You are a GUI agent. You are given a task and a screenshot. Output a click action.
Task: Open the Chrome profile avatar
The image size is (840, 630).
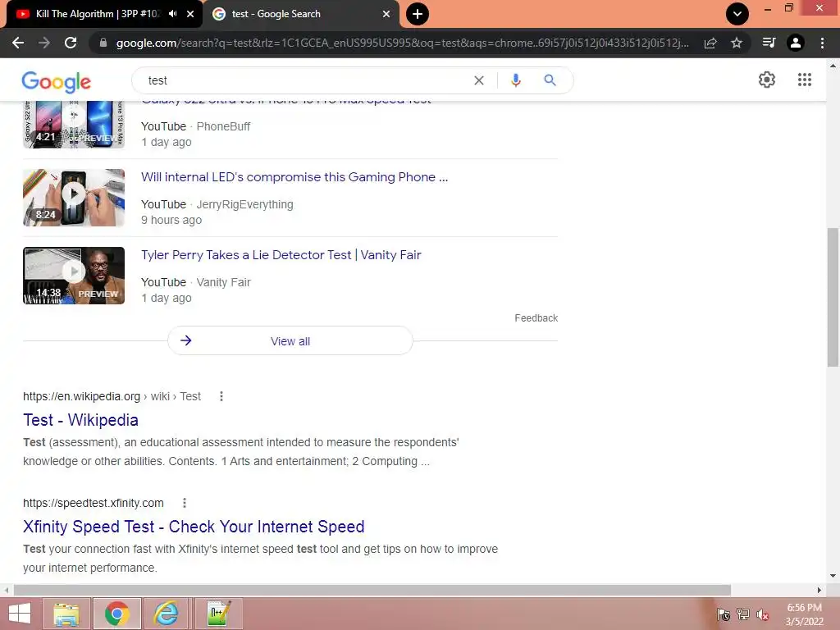click(796, 43)
